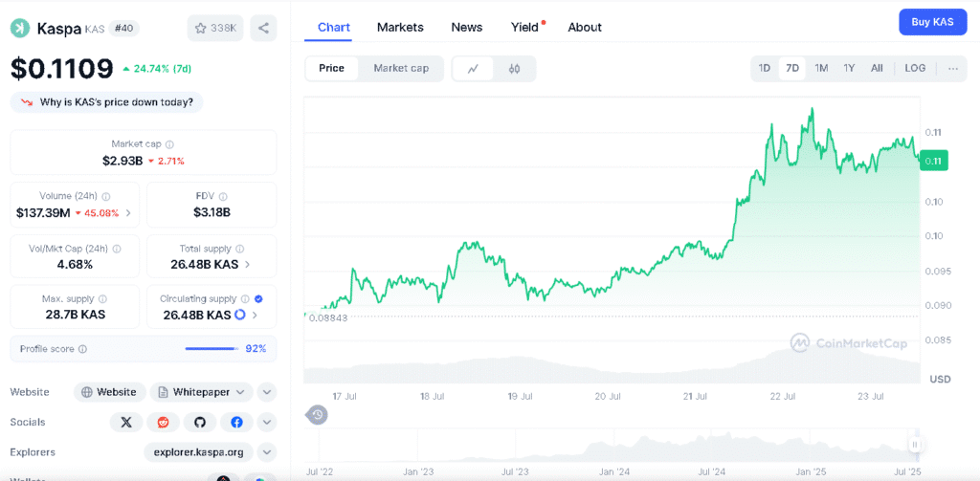Viewport: 980px width, 481px height.
Task: Expand more explorers chevron
Action: (266, 451)
